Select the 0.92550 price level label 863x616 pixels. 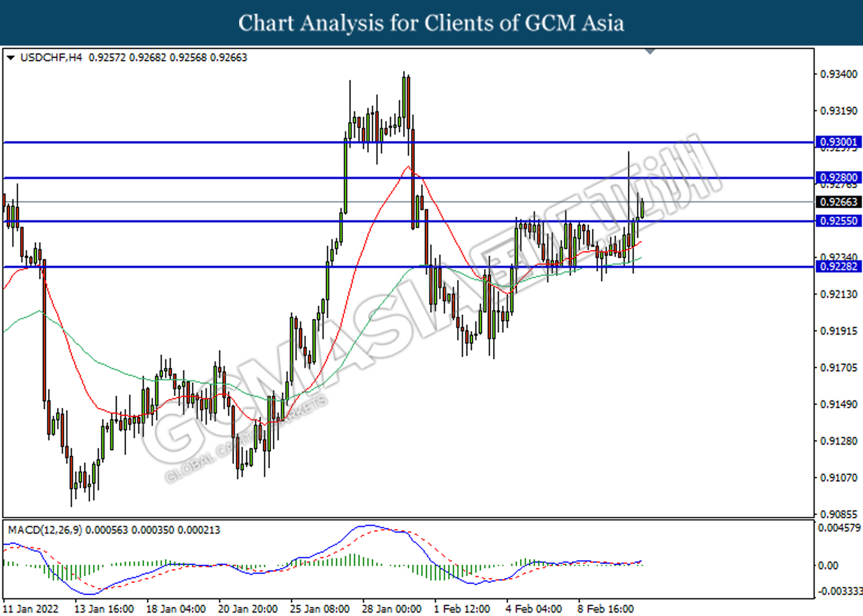coord(838,221)
